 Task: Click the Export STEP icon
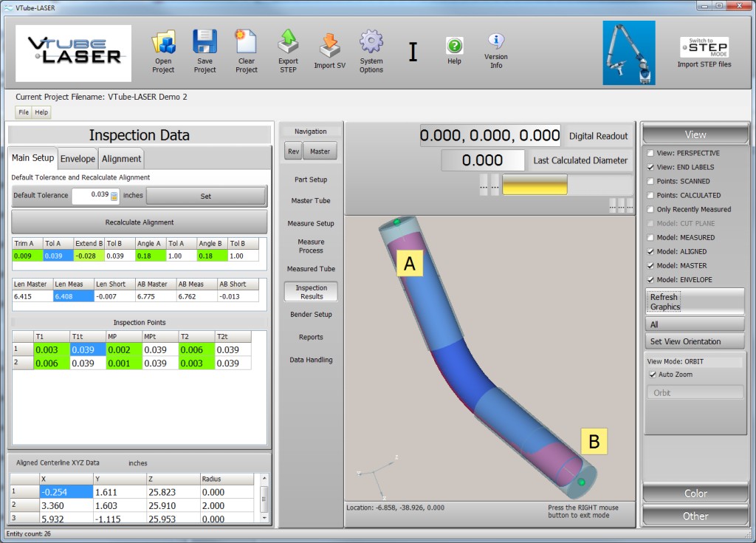288,44
